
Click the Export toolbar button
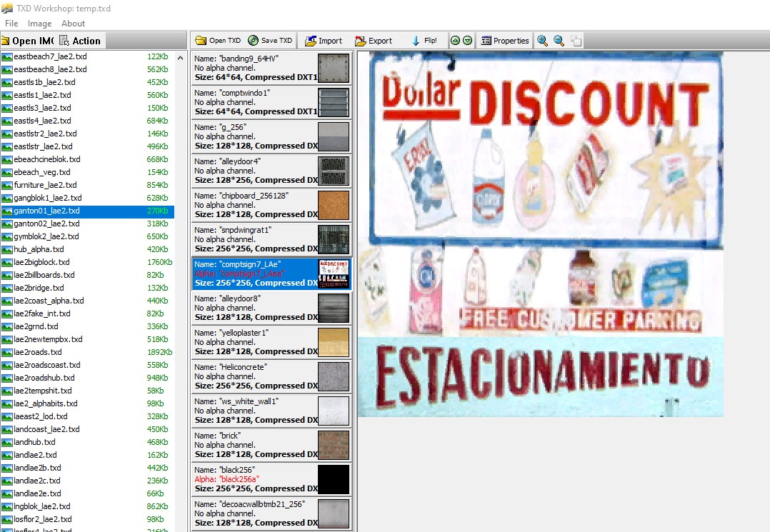tap(374, 41)
